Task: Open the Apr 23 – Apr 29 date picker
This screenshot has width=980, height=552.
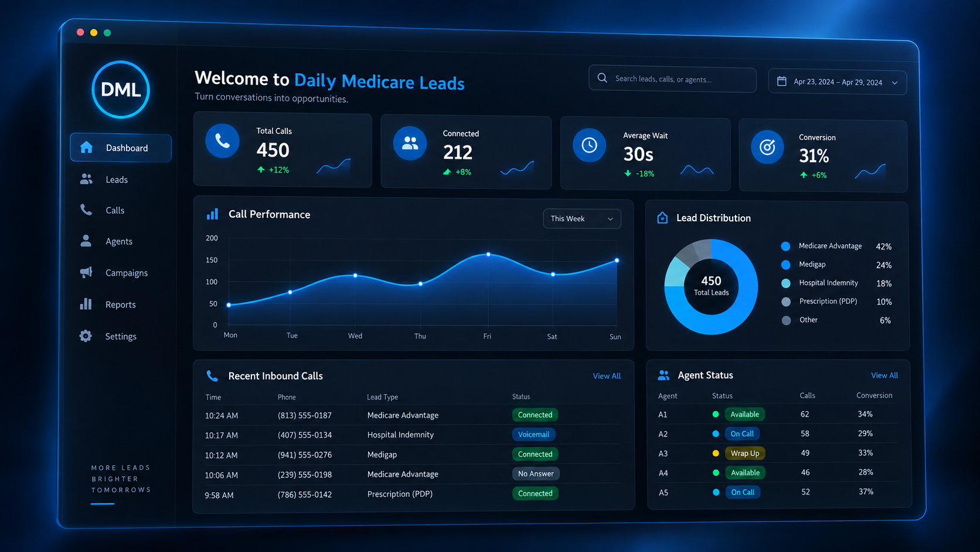Action: click(838, 82)
